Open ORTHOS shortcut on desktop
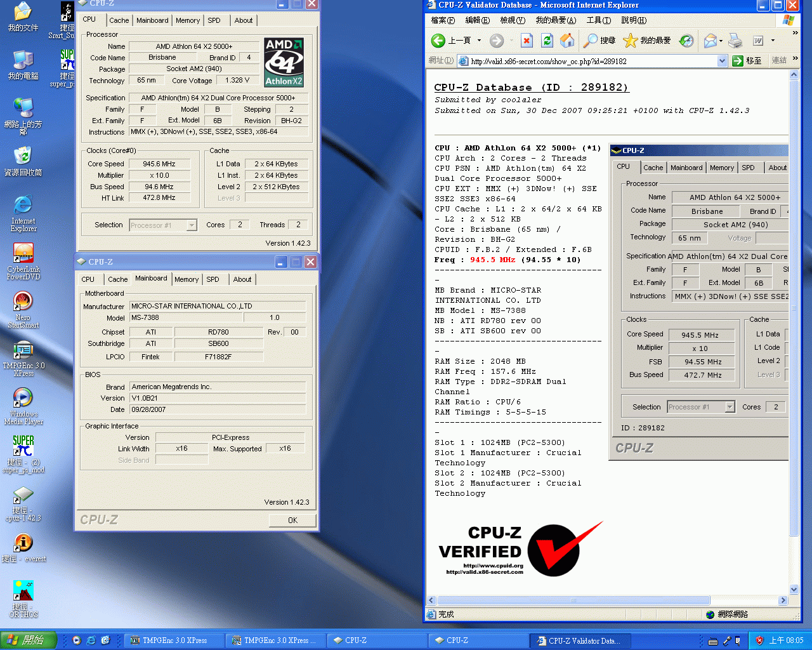Screen dimensions: 812x650 (x=23, y=599)
